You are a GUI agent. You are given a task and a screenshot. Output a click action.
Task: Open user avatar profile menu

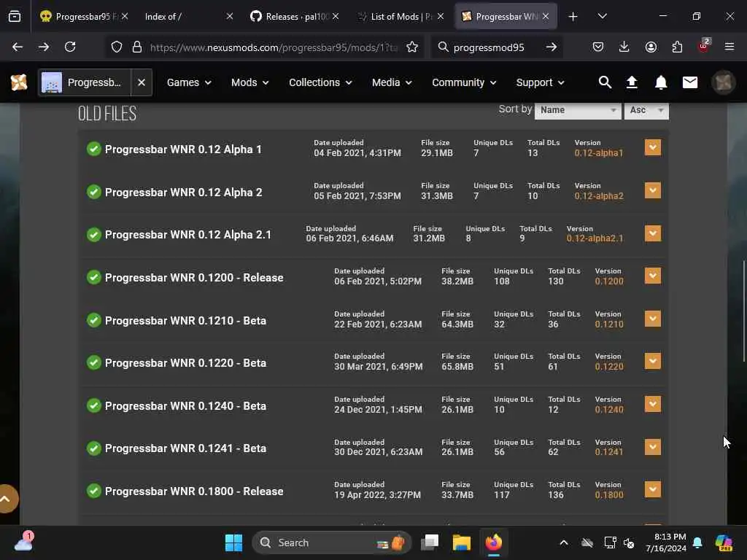tap(723, 82)
